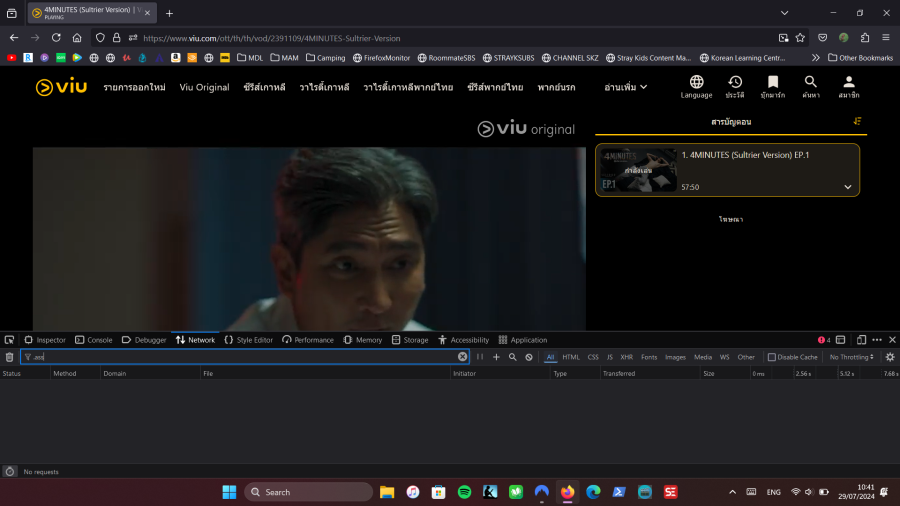Open the Camping bookmarks folder
This screenshot has width=900, height=506.
(x=325, y=57)
